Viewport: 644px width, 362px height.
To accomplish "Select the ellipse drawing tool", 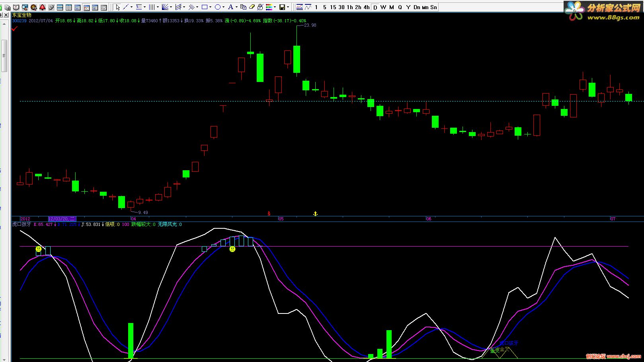I will pos(217,7).
